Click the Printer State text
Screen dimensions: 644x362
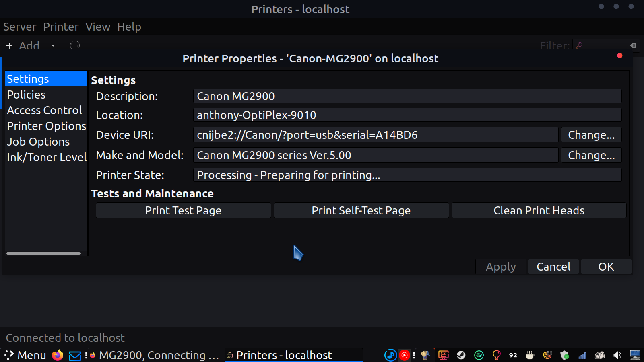pos(407,175)
